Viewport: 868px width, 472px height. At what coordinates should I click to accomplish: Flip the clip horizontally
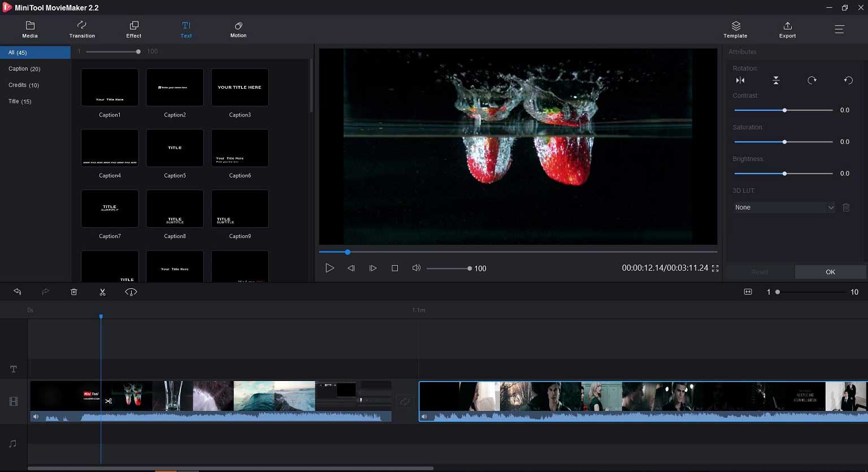740,80
